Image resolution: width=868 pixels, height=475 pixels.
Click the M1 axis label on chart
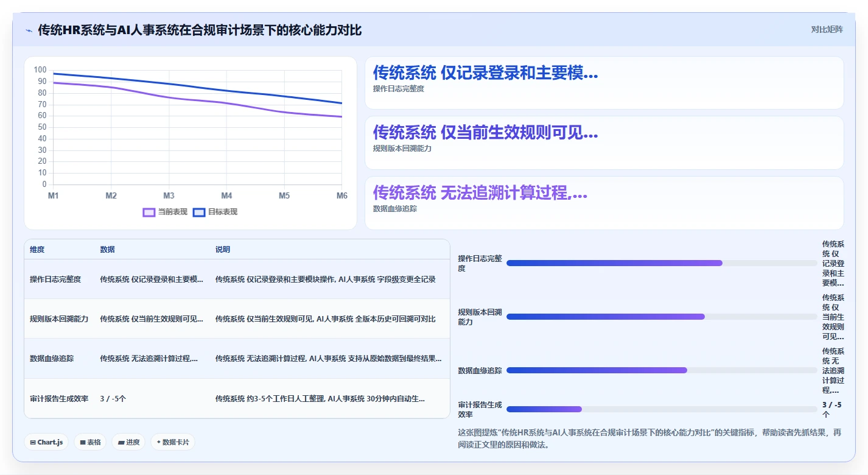click(x=54, y=195)
